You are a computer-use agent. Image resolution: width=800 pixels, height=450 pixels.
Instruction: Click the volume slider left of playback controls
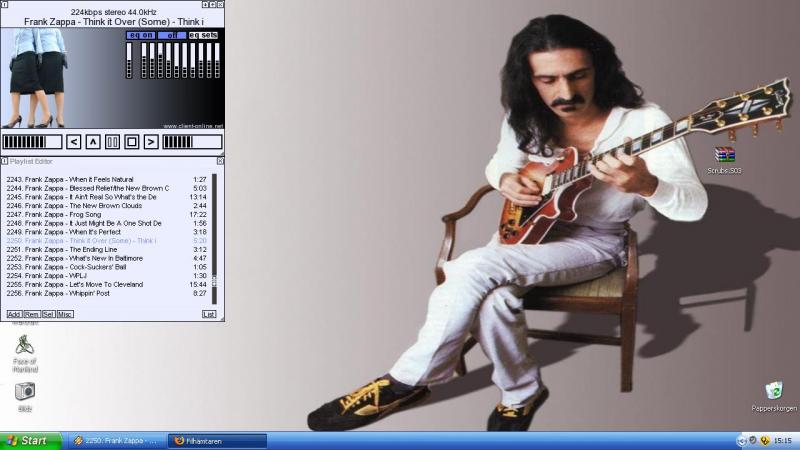click(32, 142)
